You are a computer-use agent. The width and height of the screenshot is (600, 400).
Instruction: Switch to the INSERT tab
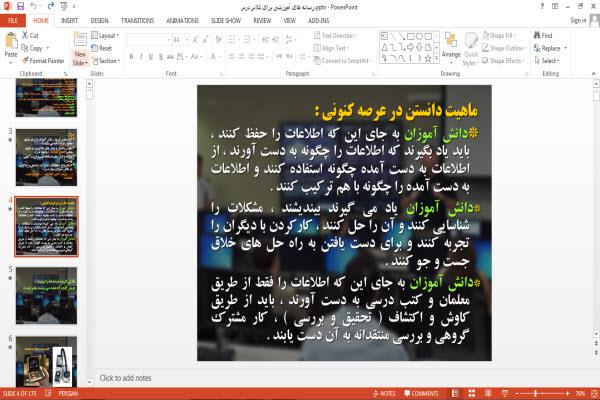pos(70,21)
